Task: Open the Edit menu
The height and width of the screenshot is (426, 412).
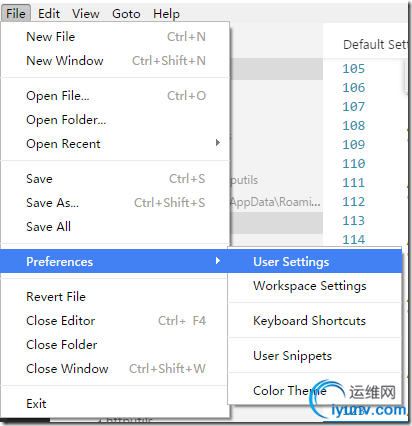Action: [49, 14]
